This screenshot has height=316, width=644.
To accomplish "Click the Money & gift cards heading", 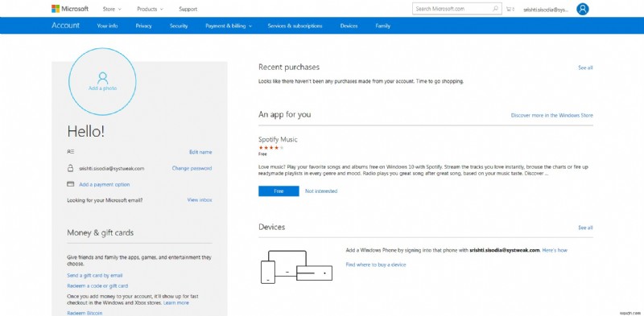I will (x=100, y=232).
